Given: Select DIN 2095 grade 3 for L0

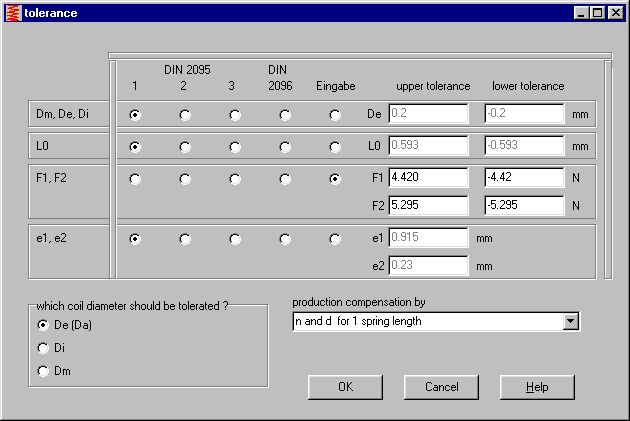Looking at the screenshot, I should point(235,147).
